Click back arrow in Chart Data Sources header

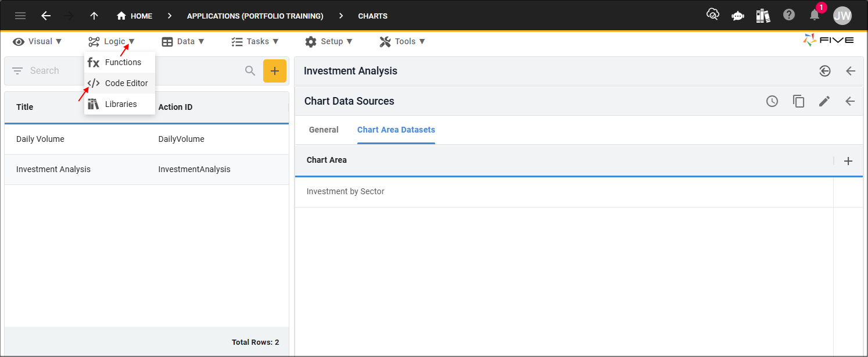850,101
